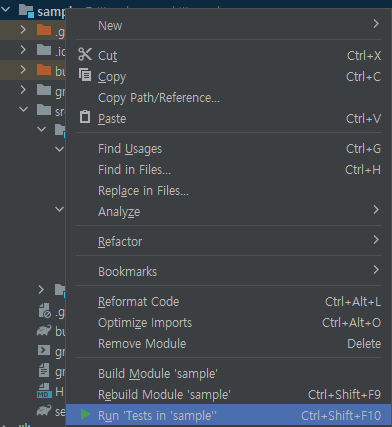Screen dimensions: 392x427
Task: Click the green Run triangle icon
Action: 85,414
